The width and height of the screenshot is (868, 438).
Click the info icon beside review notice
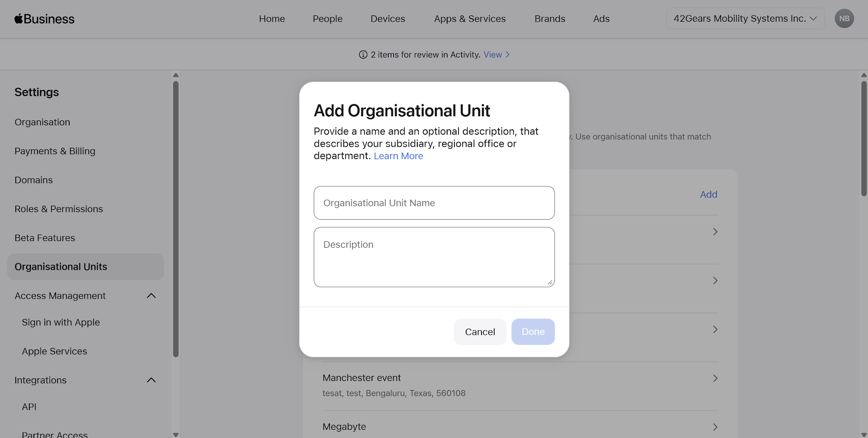pyautogui.click(x=363, y=55)
